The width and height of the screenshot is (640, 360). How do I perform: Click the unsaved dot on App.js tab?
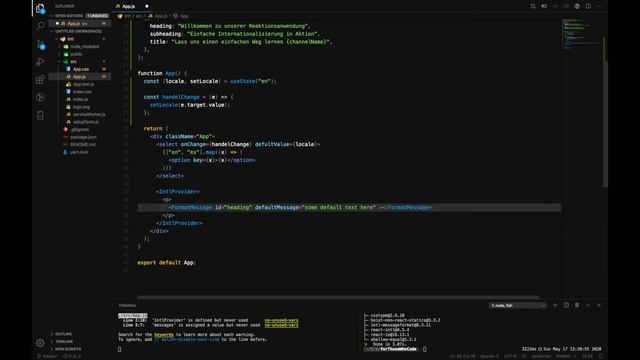(147, 6)
